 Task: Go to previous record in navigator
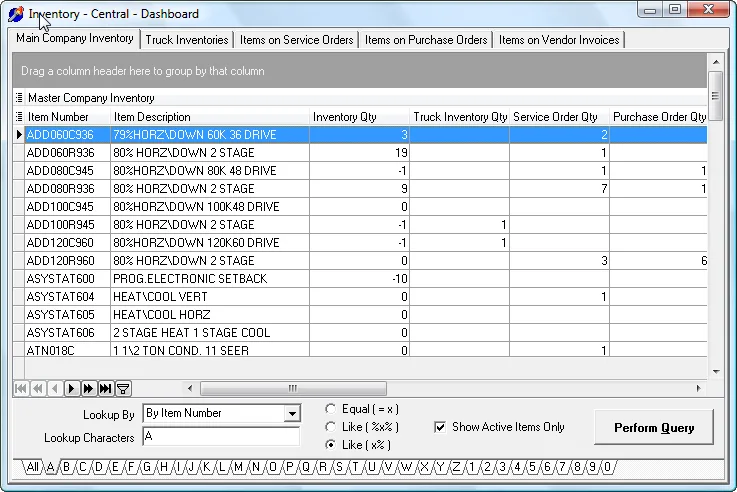coord(55,389)
